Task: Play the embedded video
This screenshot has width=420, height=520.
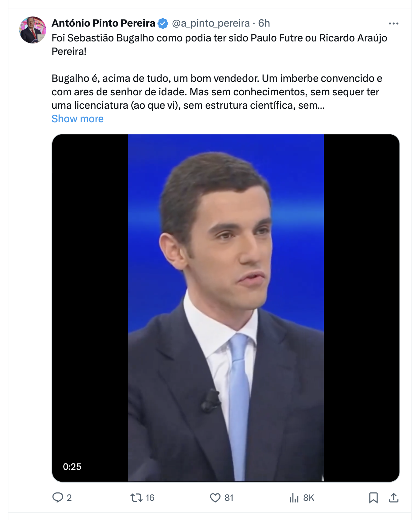Action: (x=226, y=308)
